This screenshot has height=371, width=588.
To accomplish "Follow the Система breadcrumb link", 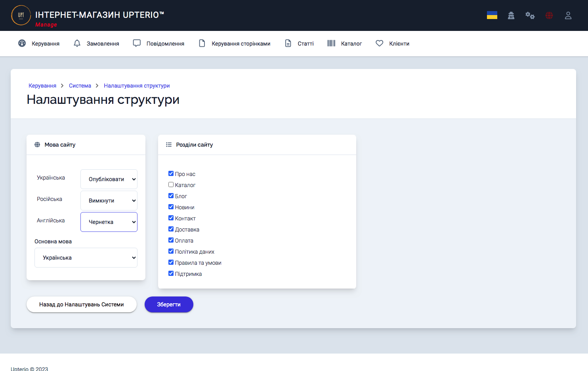I will [80, 86].
